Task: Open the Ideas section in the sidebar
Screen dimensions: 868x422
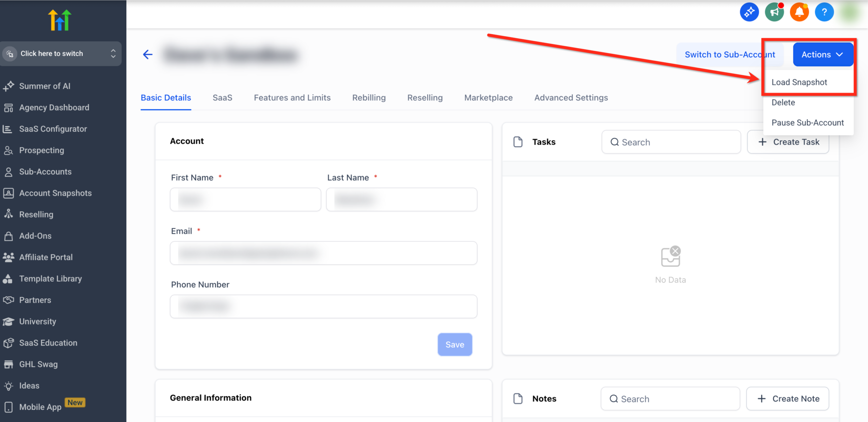Action: coord(29,385)
